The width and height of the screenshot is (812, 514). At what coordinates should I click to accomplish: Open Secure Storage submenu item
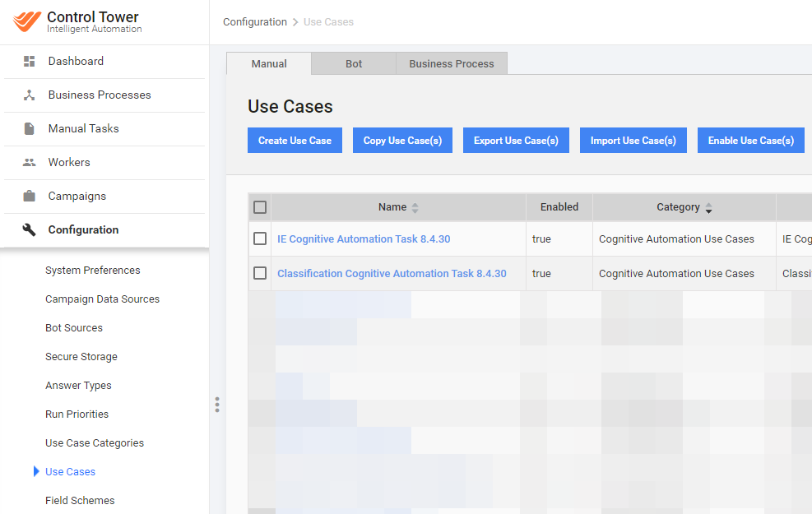81,357
